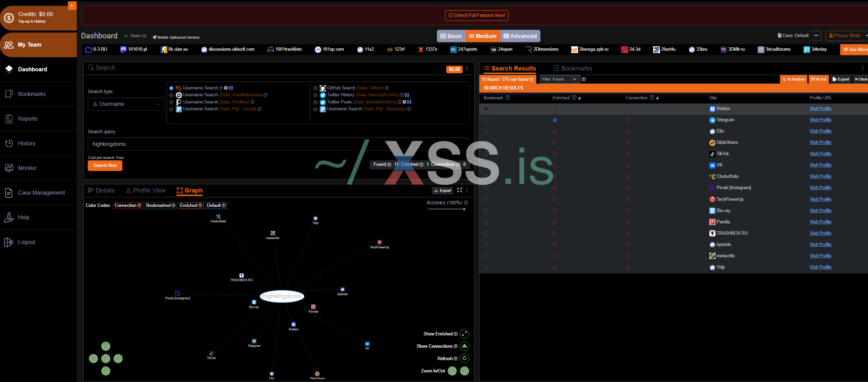Screen dimensions: 868x382
Task: Select Username Search OsintIndustries radio option
Action: tap(171, 95)
